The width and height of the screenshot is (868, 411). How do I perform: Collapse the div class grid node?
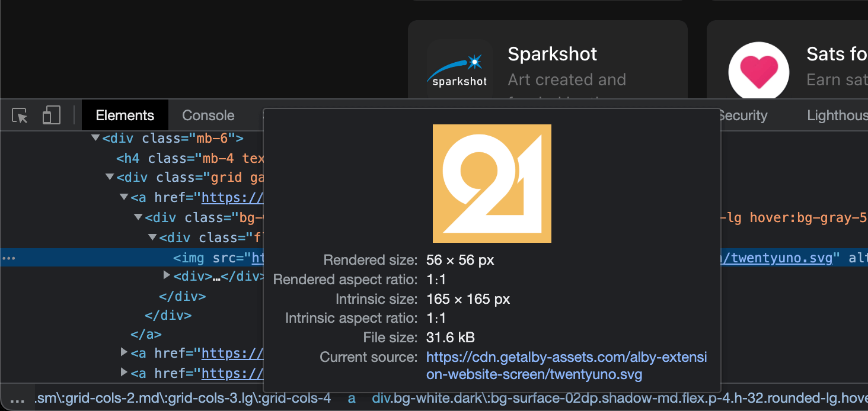click(110, 177)
